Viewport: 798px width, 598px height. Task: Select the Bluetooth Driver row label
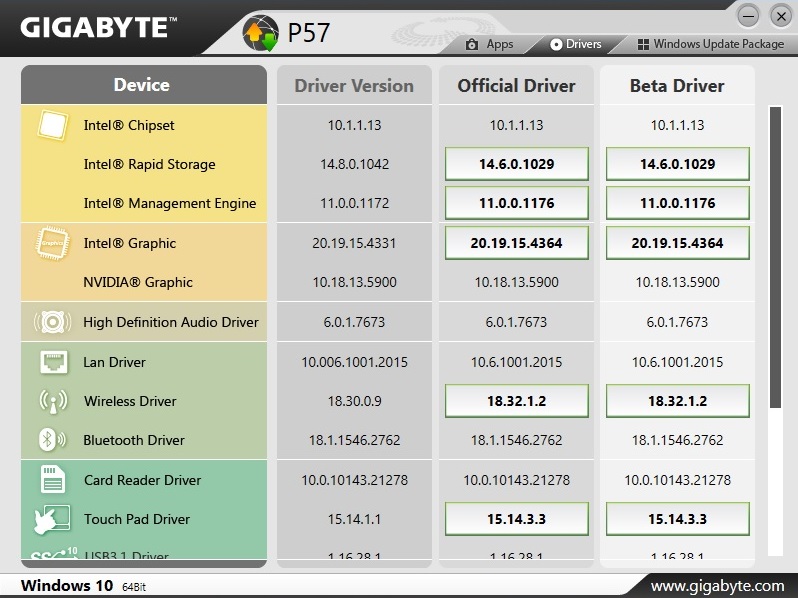tap(134, 440)
